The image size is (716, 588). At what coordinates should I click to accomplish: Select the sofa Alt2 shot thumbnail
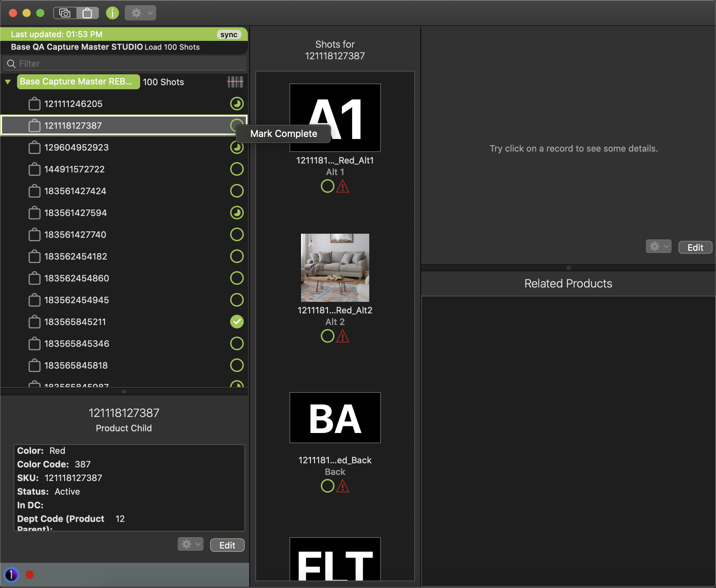click(335, 267)
